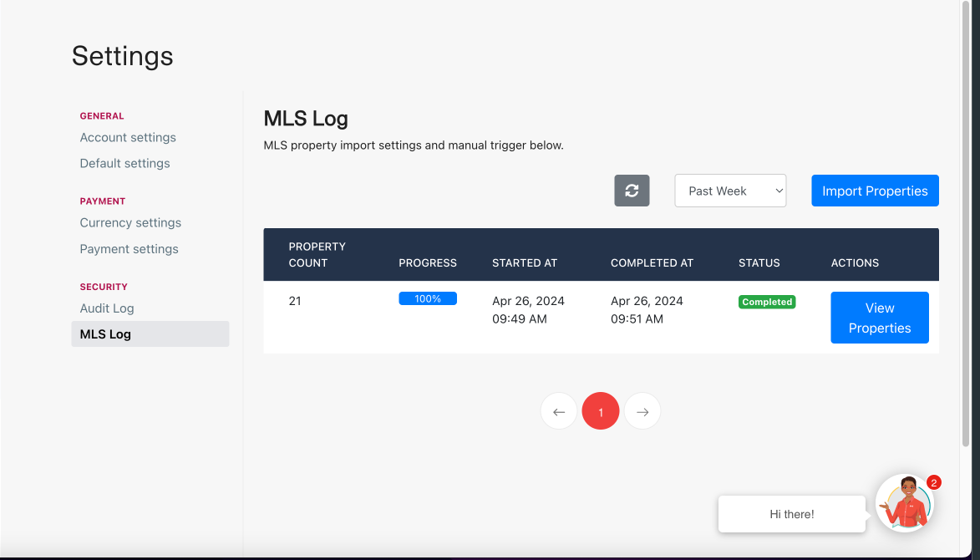
Task: Click the 100% progress bar
Action: coord(427,298)
